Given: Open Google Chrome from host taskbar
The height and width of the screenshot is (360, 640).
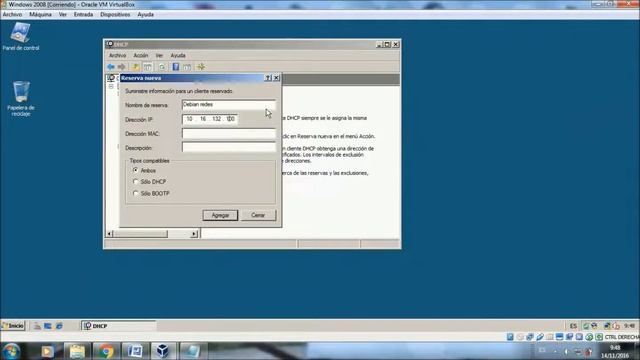Looking at the screenshot, I should (x=106, y=351).
